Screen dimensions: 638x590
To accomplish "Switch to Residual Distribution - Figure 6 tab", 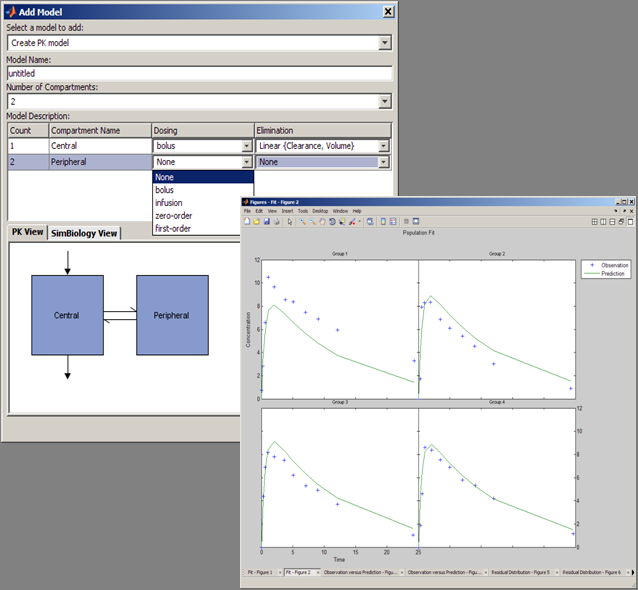I will 592,573.
